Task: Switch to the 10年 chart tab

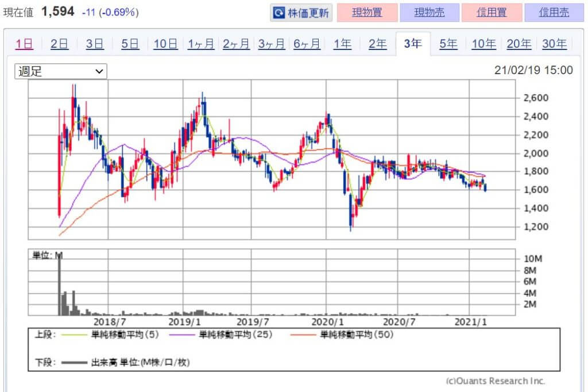Action: click(483, 44)
